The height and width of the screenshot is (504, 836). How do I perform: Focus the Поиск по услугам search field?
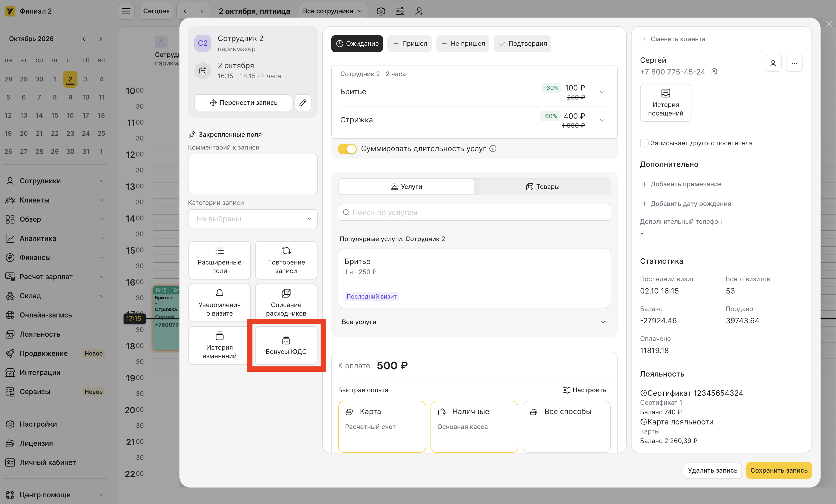474,212
